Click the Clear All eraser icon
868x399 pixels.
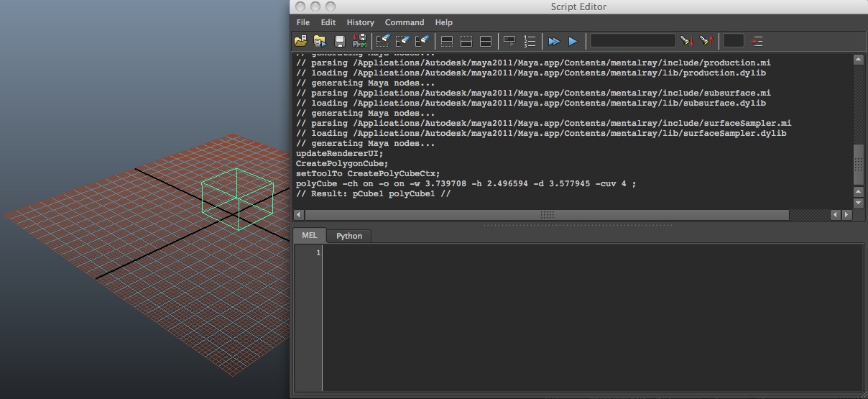(x=423, y=41)
